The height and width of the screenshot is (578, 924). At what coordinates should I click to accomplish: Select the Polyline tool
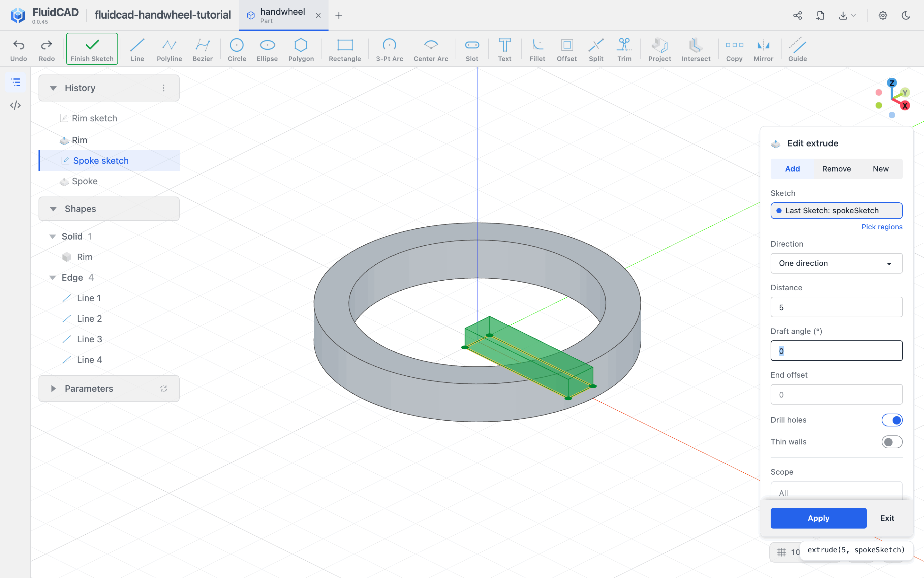[x=169, y=49]
